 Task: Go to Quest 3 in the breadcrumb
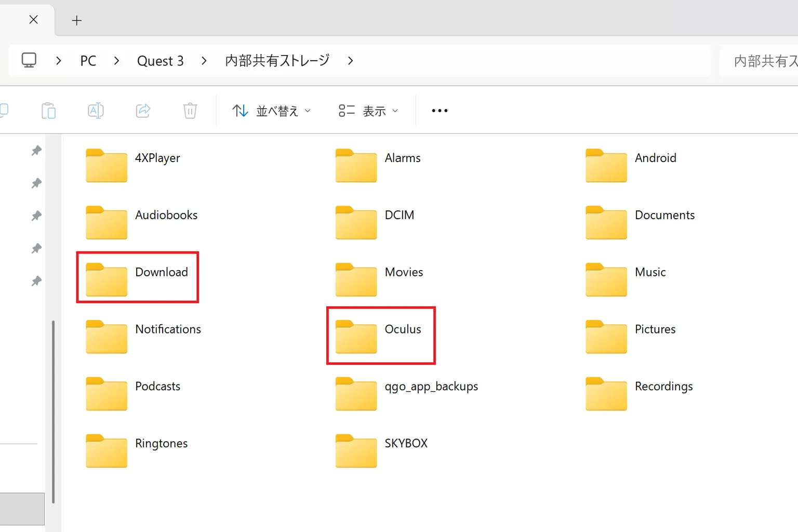pos(161,61)
